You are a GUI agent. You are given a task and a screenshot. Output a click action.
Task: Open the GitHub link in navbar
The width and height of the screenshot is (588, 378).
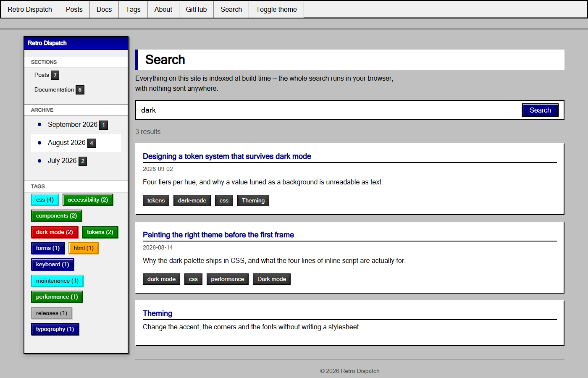pos(197,9)
